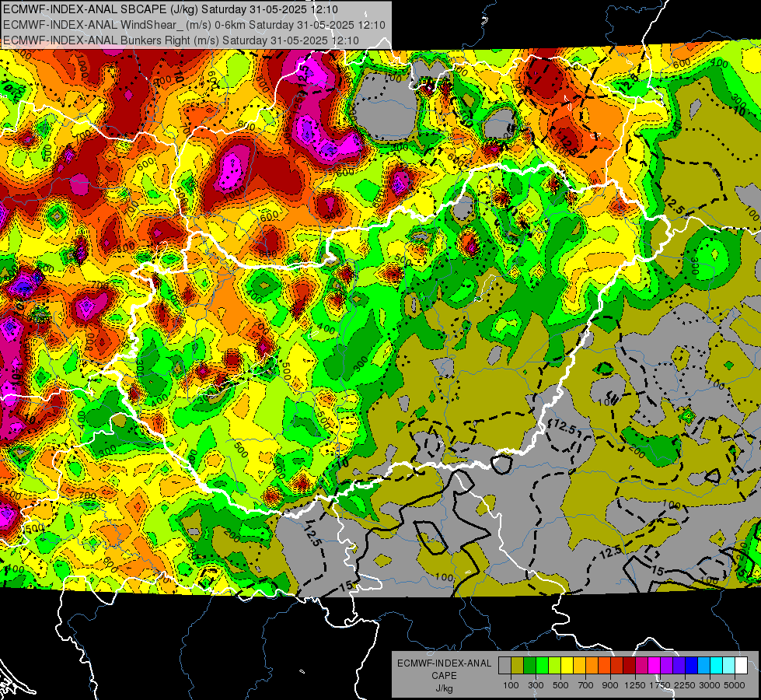
Task: Click the orange legend swatch after 700
Action: pos(592,665)
